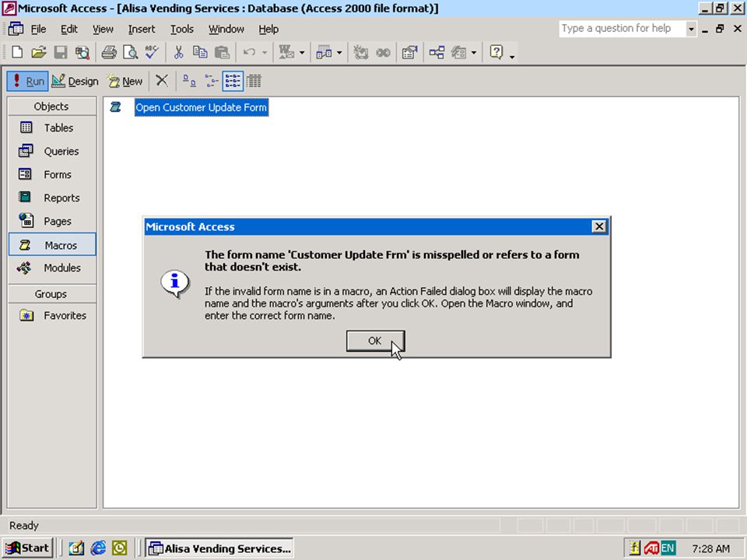Open the Windows Start menu

pyautogui.click(x=27, y=548)
